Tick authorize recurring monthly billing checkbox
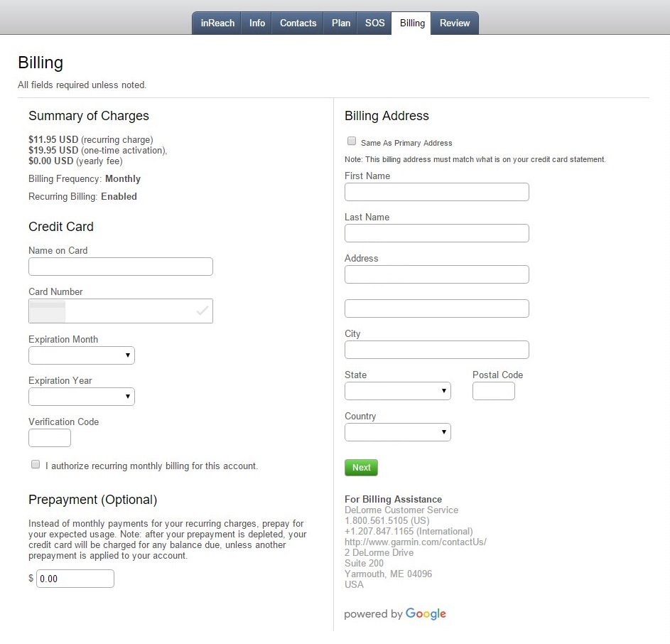The image size is (670, 644). (36, 464)
